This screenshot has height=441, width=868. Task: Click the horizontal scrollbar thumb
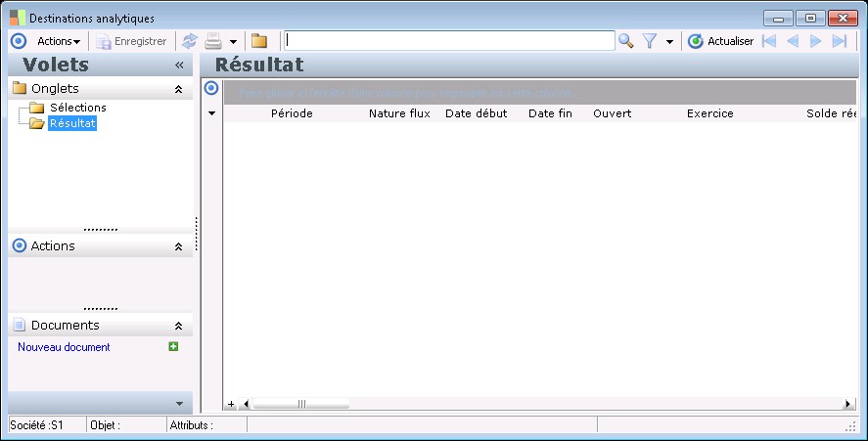[x=301, y=404]
